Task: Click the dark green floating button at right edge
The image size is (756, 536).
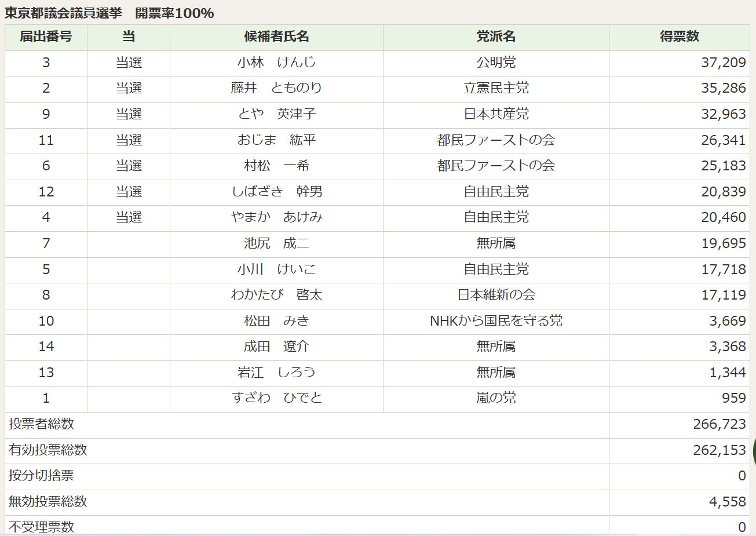Action: 754,450
